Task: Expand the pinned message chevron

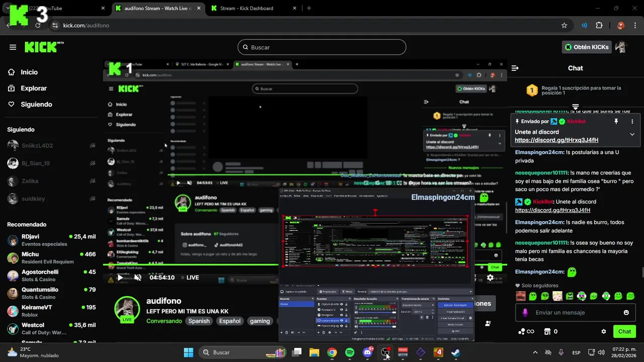Action: 632,134
